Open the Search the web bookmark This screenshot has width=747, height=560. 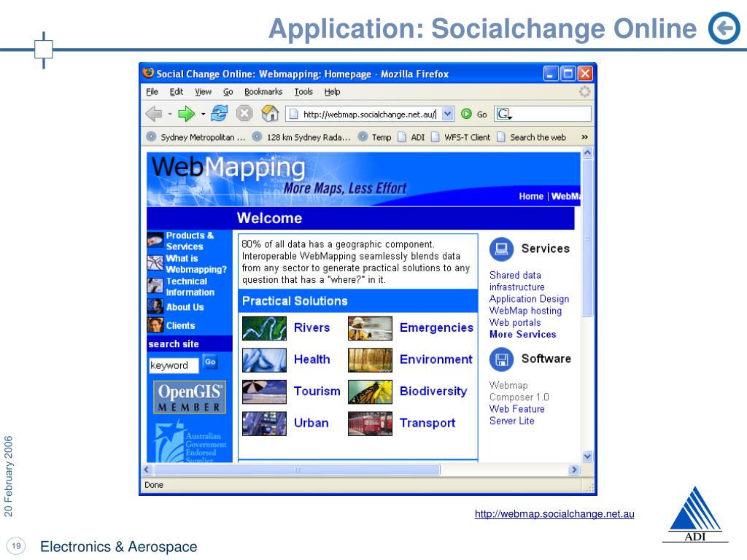tap(531, 137)
